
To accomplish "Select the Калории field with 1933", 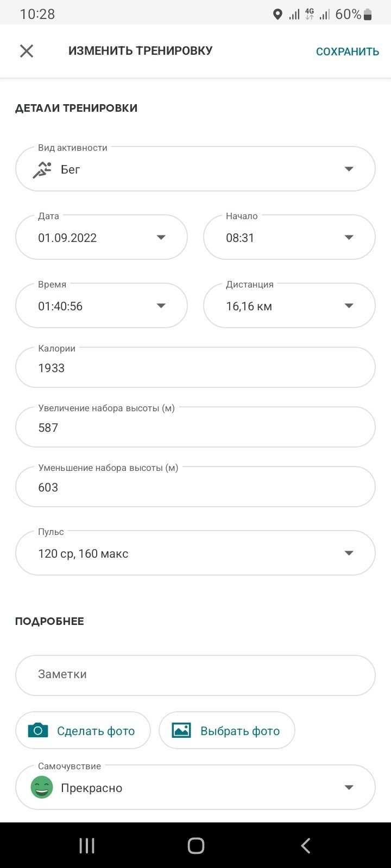I will (195, 367).
